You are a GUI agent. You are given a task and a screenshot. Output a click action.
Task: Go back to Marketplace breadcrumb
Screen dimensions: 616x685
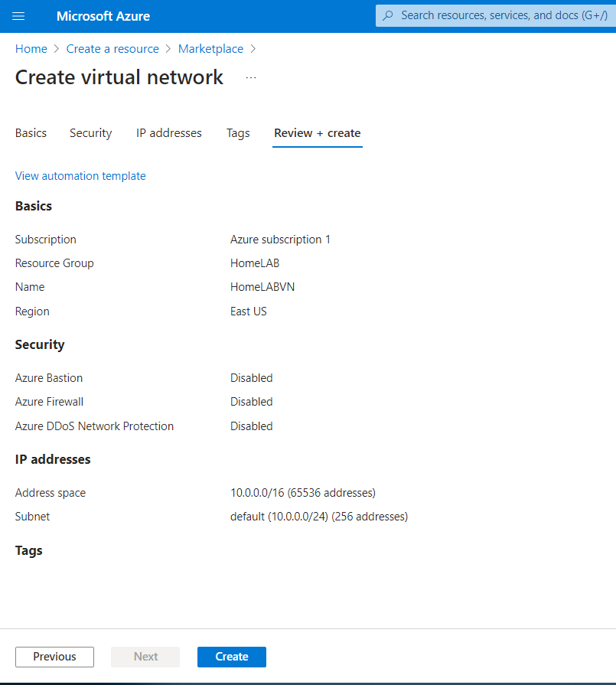pos(210,49)
